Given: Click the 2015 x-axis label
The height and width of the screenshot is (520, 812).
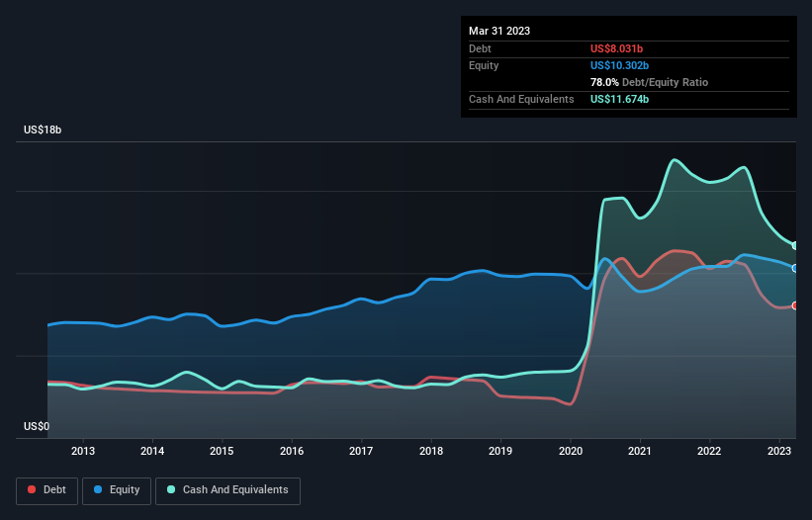Looking at the screenshot, I should pyautogui.click(x=222, y=451).
